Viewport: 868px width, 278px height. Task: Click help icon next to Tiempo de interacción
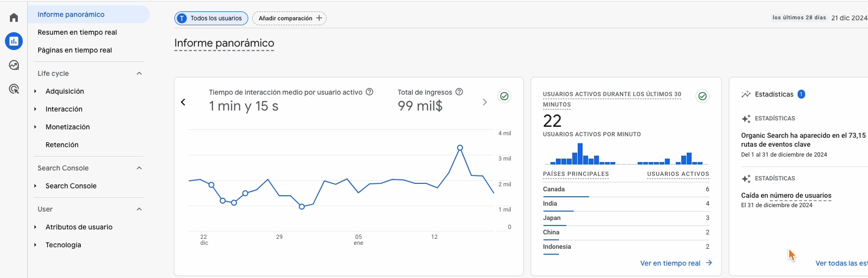pos(369,92)
